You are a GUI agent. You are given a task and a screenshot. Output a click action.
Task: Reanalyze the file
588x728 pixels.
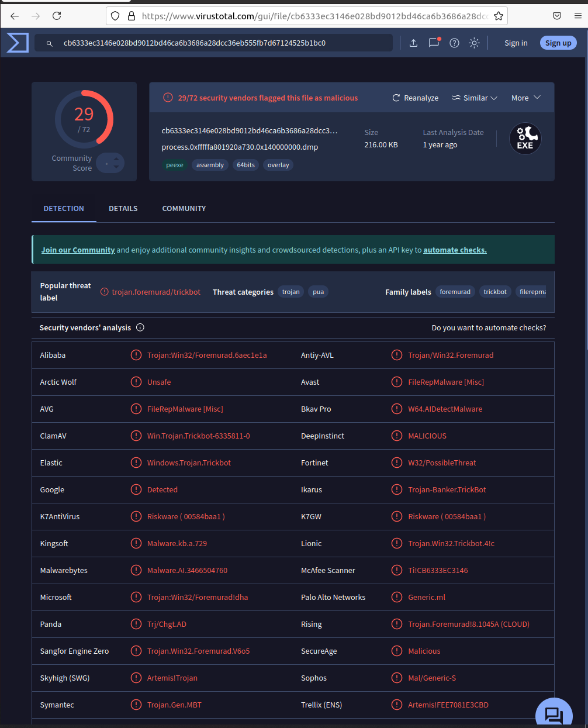pos(415,98)
